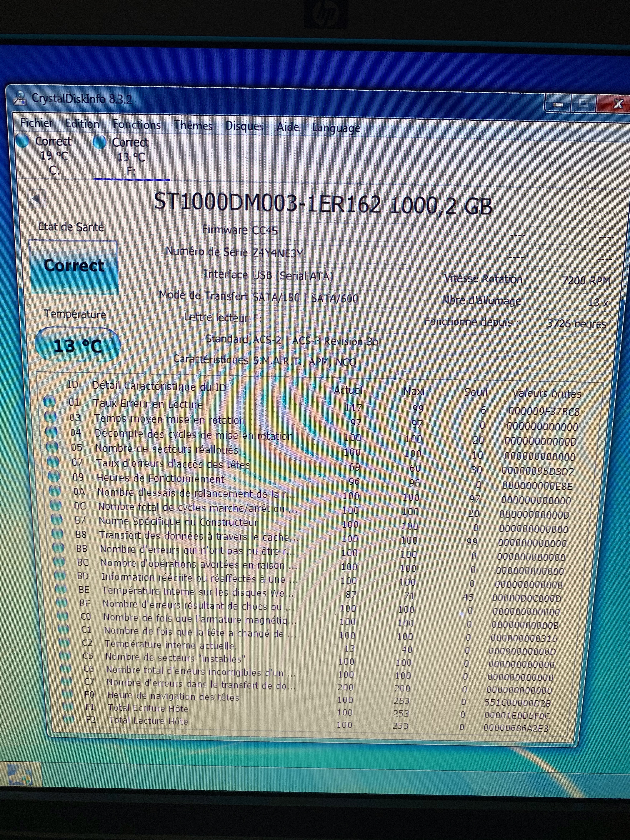Open the Language menu
This screenshot has height=840, width=630.
coord(336,128)
